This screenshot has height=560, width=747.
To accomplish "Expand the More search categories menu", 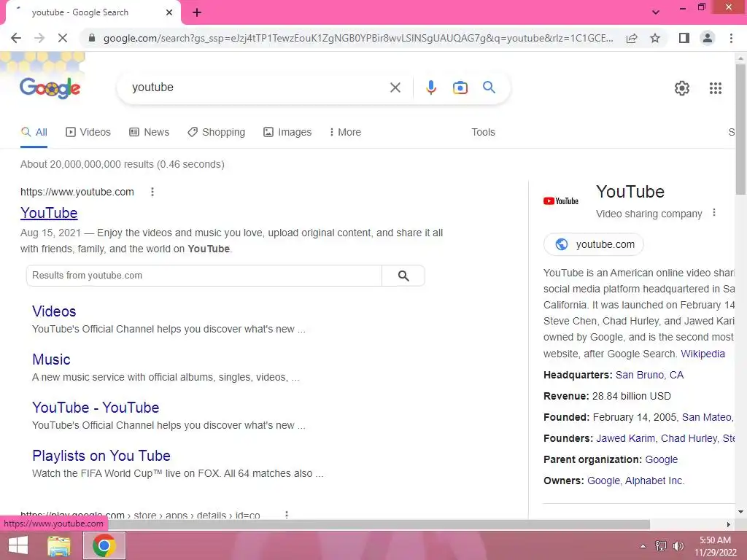I will (345, 133).
